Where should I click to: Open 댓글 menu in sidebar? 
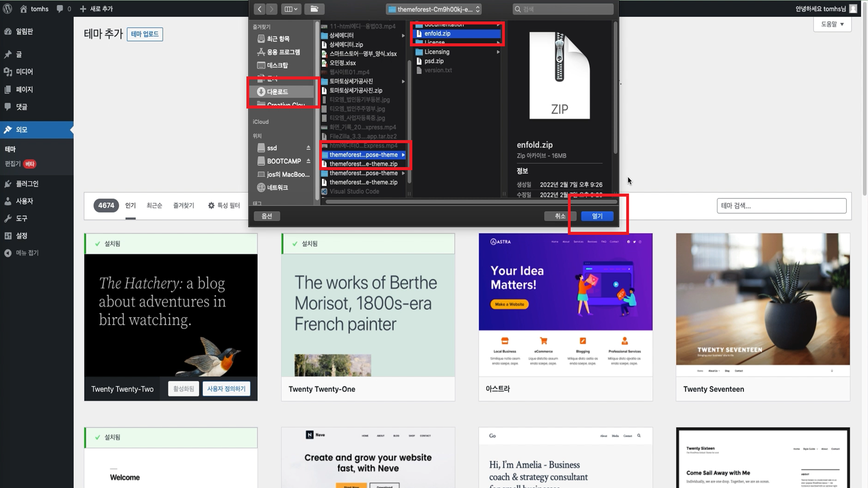(37, 107)
